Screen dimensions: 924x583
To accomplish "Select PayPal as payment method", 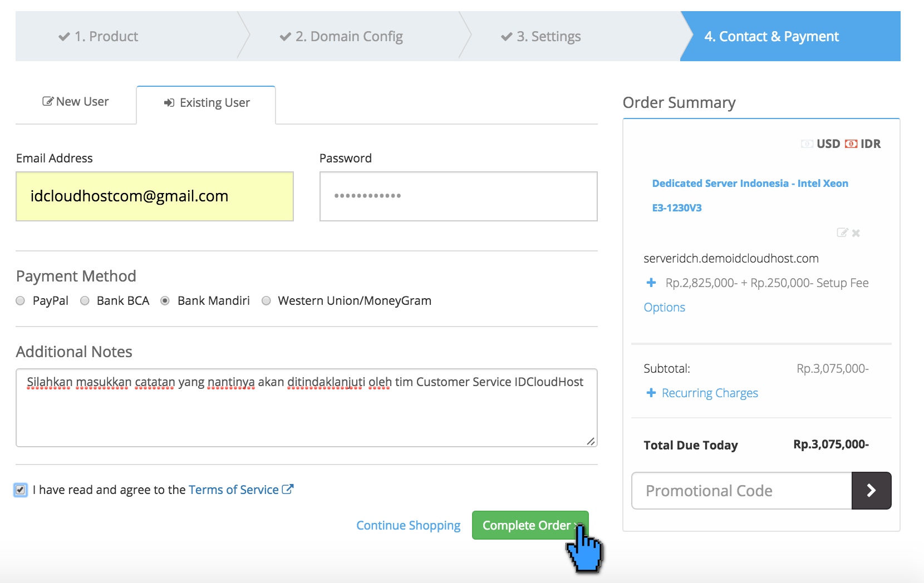I will (x=20, y=300).
